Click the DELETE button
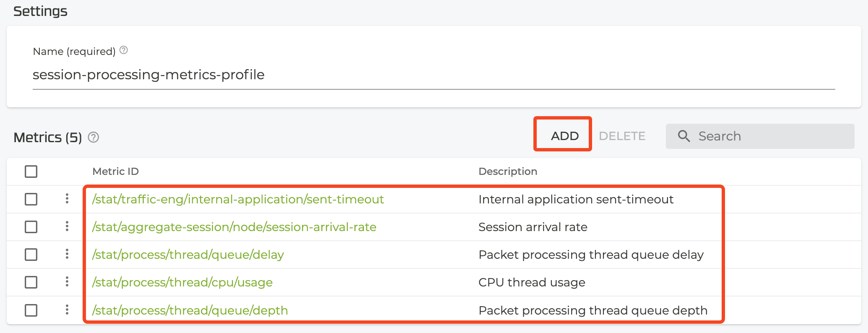Screen dimensions: 868x333 pyautogui.click(x=622, y=136)
